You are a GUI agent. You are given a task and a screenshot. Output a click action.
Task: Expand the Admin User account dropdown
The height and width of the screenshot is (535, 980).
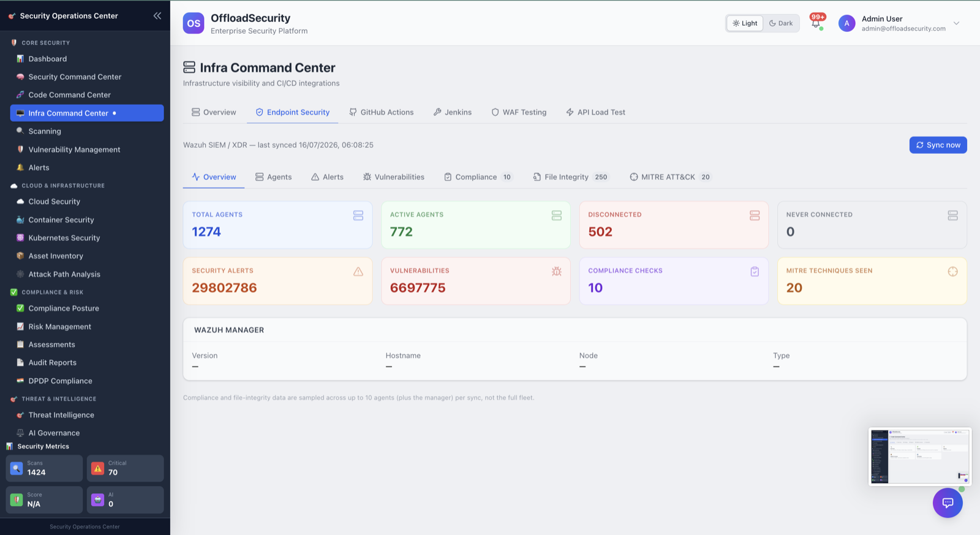[x=956, y=23]
